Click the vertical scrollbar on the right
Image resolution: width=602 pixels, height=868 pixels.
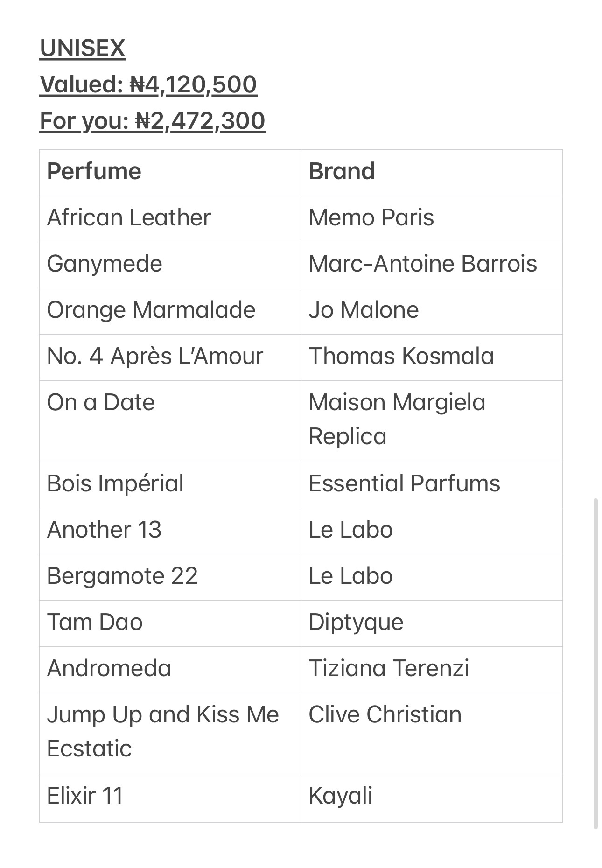[x=595, y=663]
